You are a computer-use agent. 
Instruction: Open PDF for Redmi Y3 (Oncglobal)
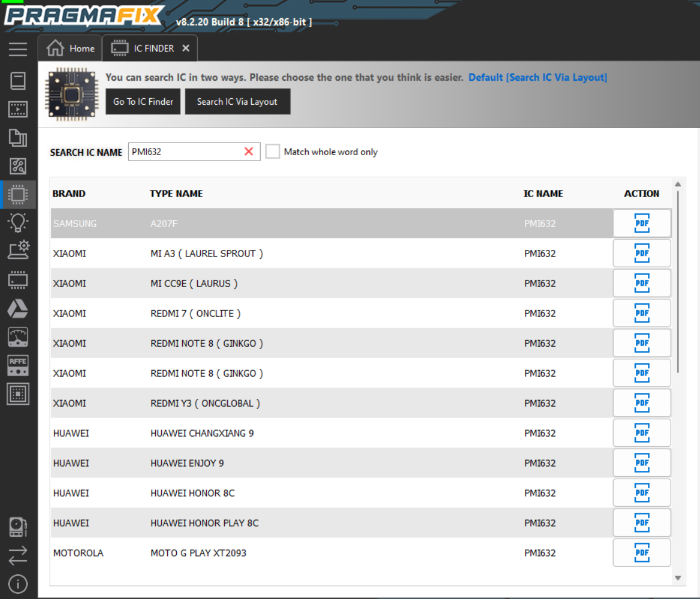coord(641,403)
